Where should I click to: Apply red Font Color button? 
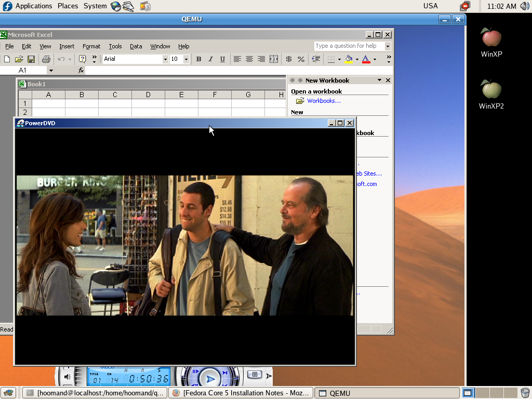coord(366,59)
